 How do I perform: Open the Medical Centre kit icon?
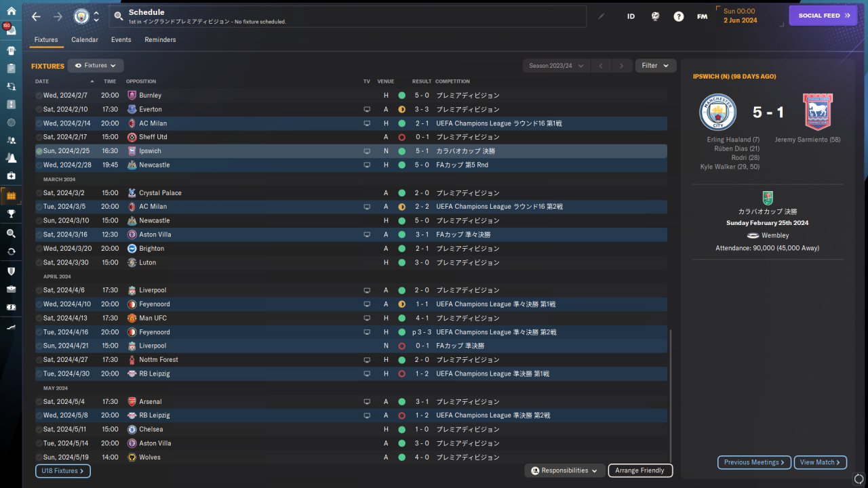click(x=11, y=176)
